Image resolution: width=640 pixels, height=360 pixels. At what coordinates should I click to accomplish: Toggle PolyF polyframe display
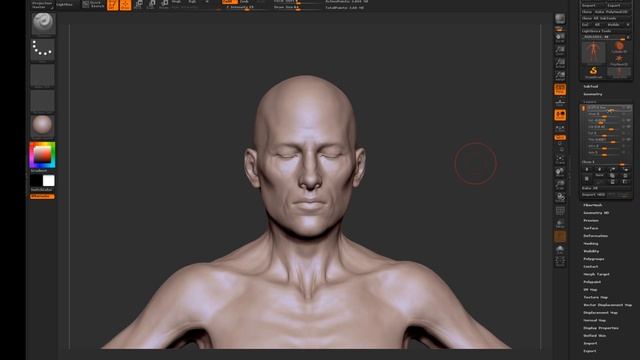point(560,211)
